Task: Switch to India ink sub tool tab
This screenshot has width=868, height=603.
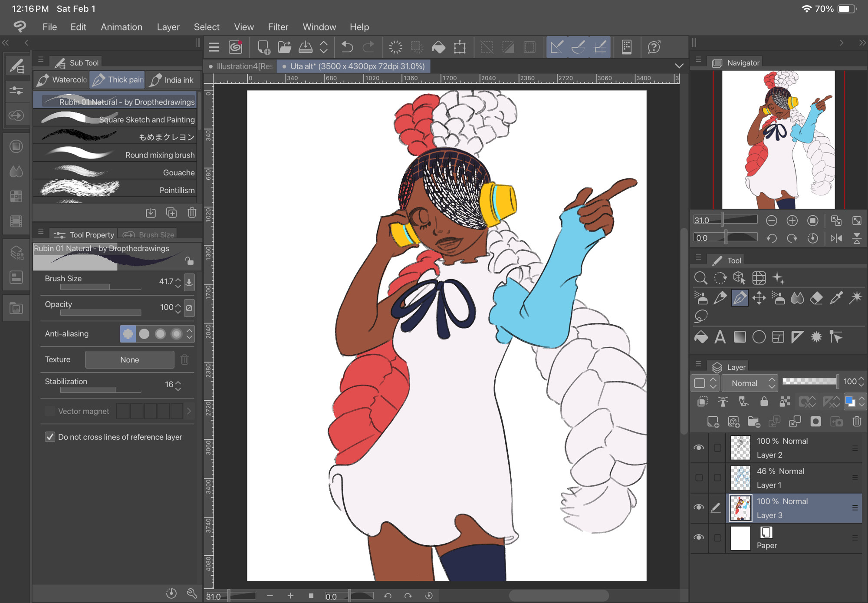Action: tap(173, 79)
